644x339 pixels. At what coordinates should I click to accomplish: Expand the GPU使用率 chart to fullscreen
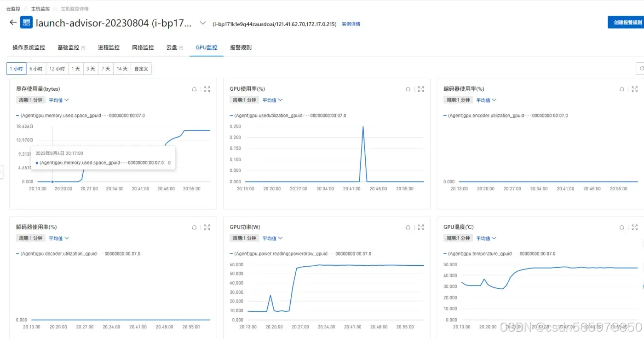click(421, 89)
